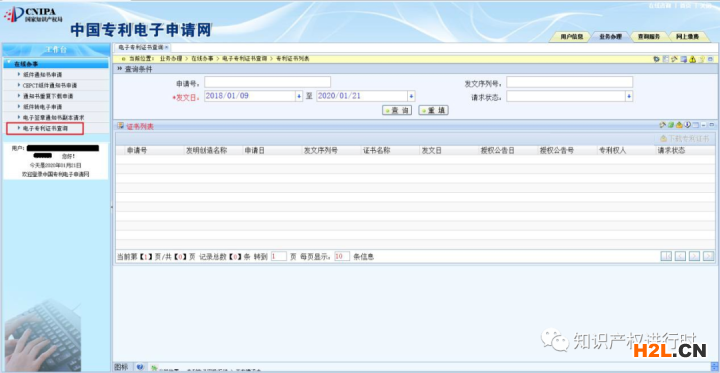Click the 申请号 input field
720x373 pixels.
pyautogui.click(x=267, y=82)
